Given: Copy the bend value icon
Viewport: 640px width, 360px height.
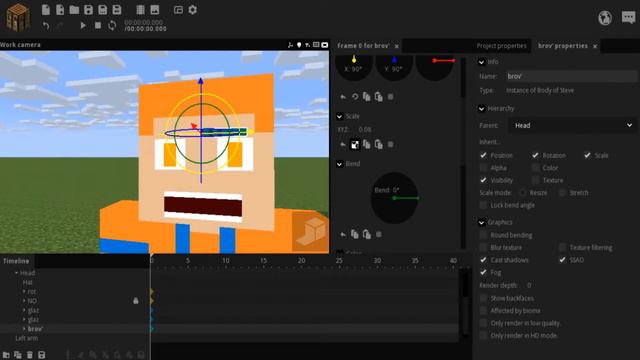Looking at the screenshot, I should [x=355, y=234].
